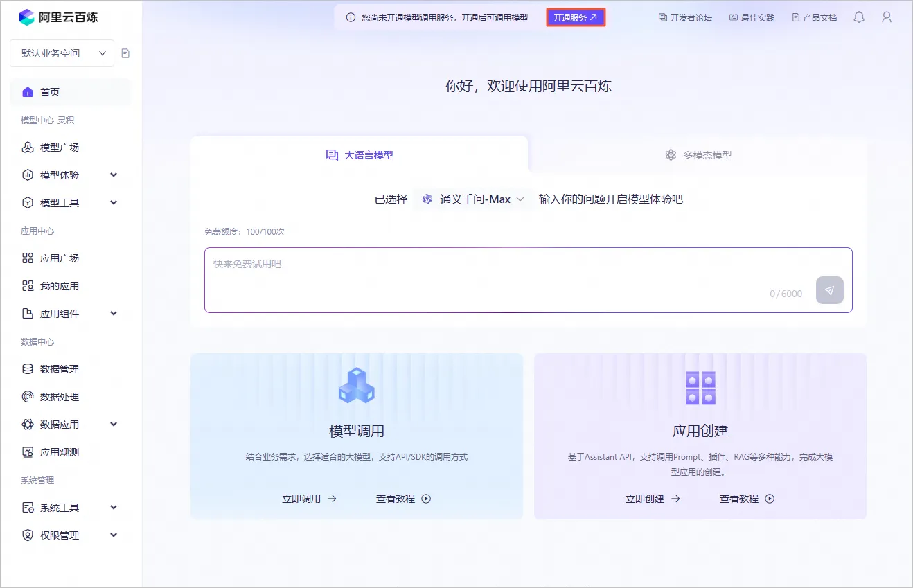913x588 pixels.
Task: Click the 数据中心 section heading
Action: (37, 341)
